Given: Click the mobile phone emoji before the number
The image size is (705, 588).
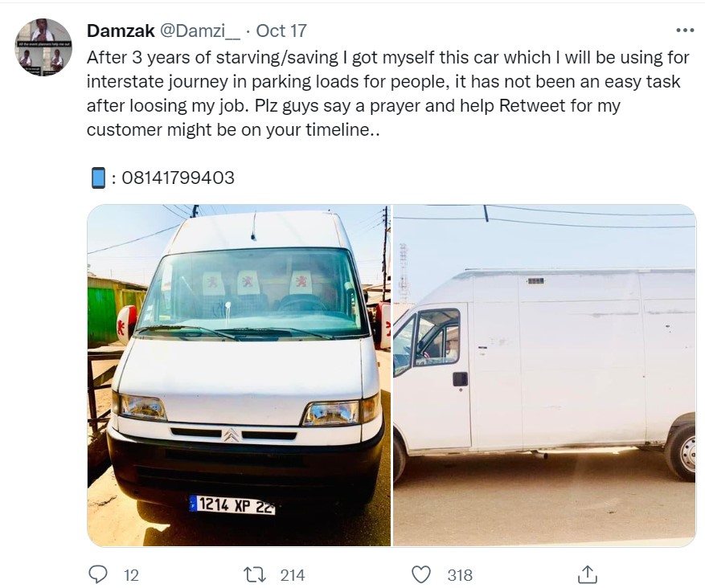Looking at the screenshot, I should point(98,178).
